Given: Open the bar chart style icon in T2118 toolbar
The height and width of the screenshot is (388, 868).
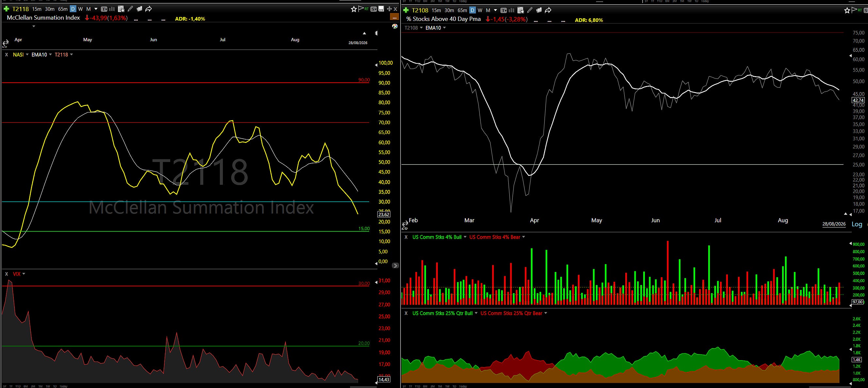Looking at the screenshot, I should 112,9.
